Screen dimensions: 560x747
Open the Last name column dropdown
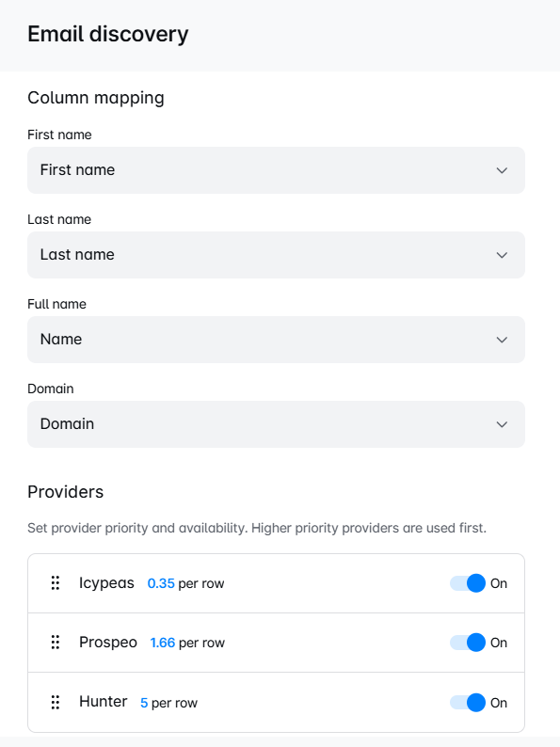coord(276,255)
